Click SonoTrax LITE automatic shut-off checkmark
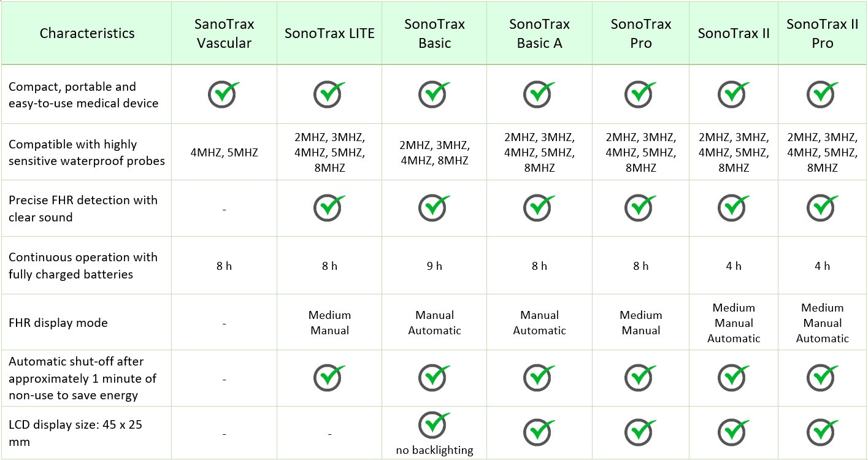 (x=329, y=378)
